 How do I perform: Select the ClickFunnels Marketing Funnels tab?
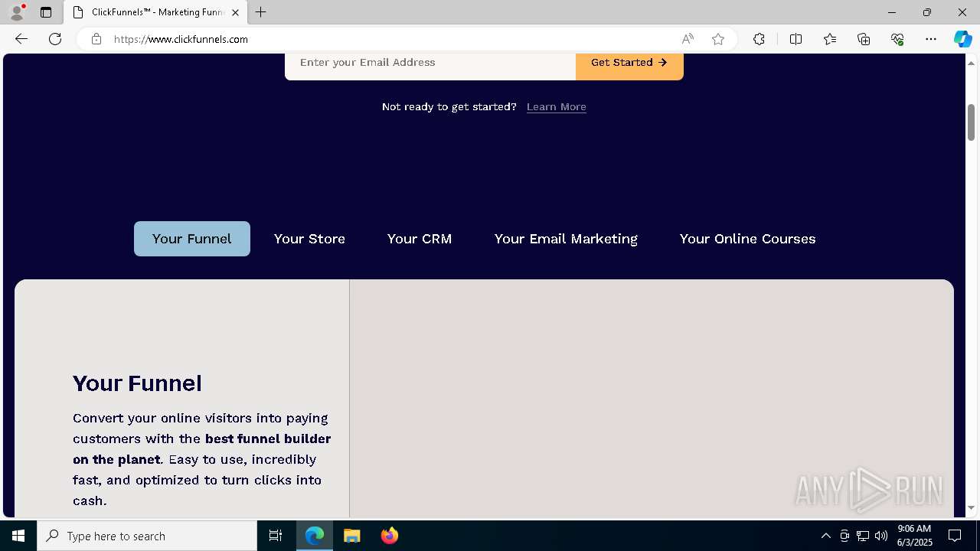pos(155,12)
